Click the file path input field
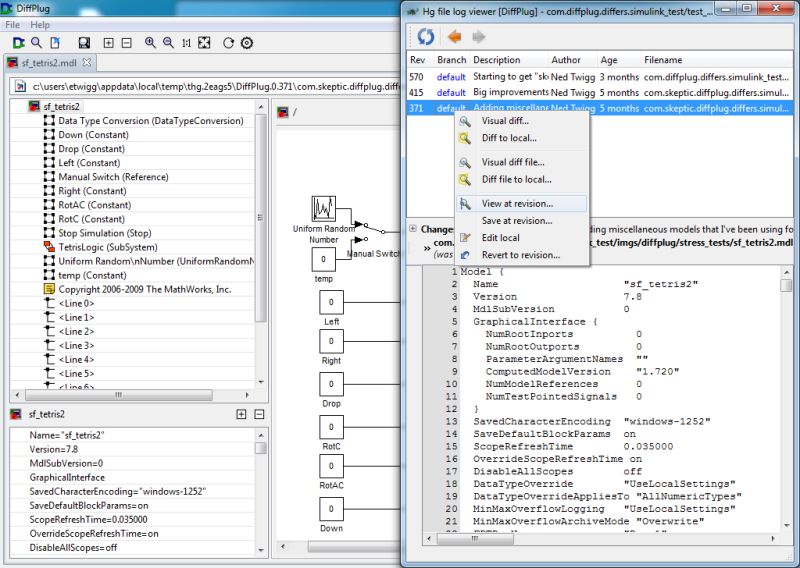The height and width of the screenshot is (568, 800). coord(205,86)
